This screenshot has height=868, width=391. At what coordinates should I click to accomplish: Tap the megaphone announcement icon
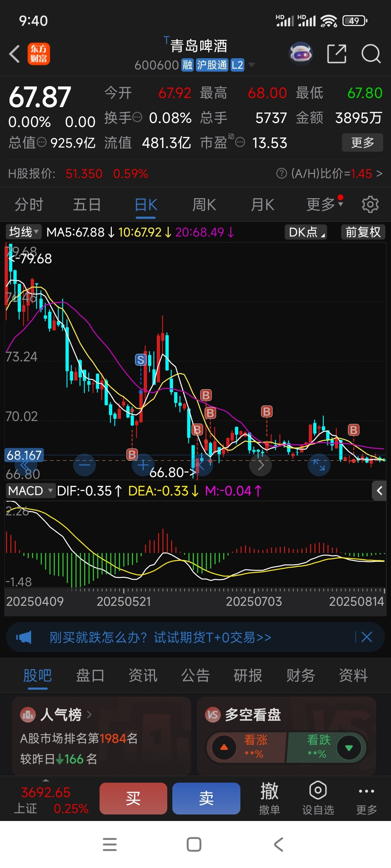pos(24,637)
